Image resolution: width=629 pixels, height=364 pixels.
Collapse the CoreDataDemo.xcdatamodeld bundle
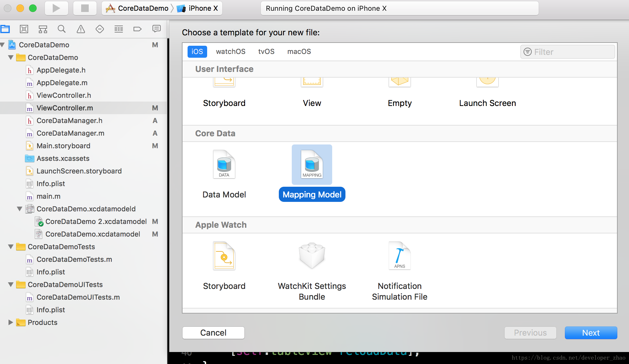pyautogui.click(x=20, y=209)
